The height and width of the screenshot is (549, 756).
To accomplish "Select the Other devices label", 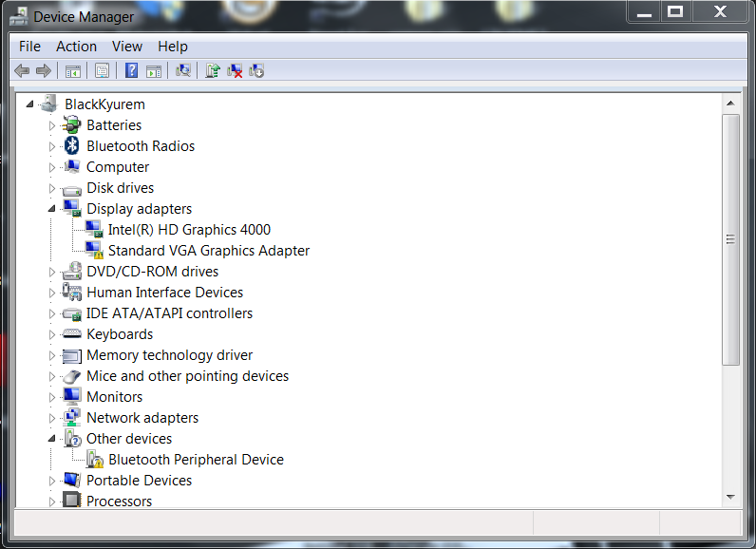I will click(129, 439).
